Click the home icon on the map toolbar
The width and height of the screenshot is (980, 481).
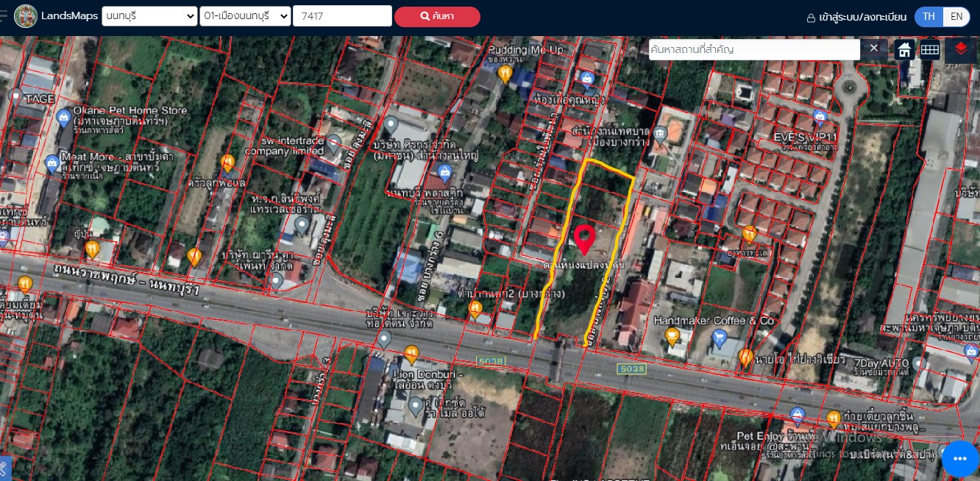click(x=904, y=50)
